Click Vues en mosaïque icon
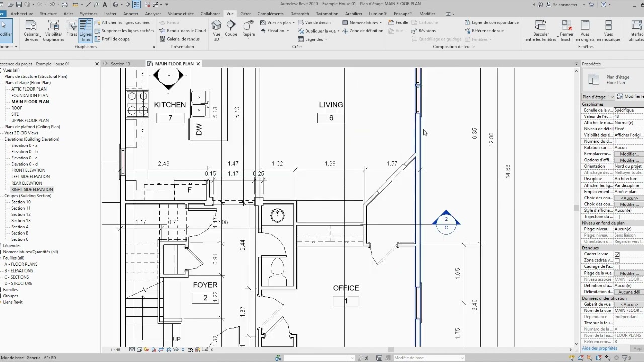This screenshot has height=362, width=644. click(x=608, y=26)
